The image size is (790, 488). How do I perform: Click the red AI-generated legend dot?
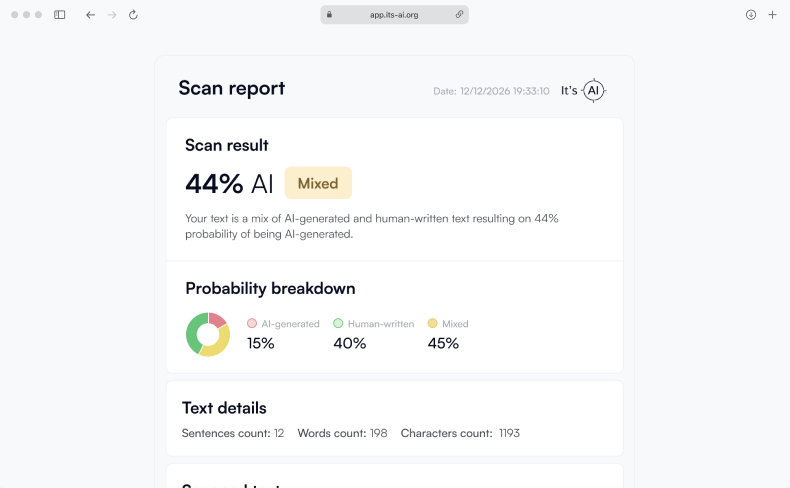(x=252, y=324)
